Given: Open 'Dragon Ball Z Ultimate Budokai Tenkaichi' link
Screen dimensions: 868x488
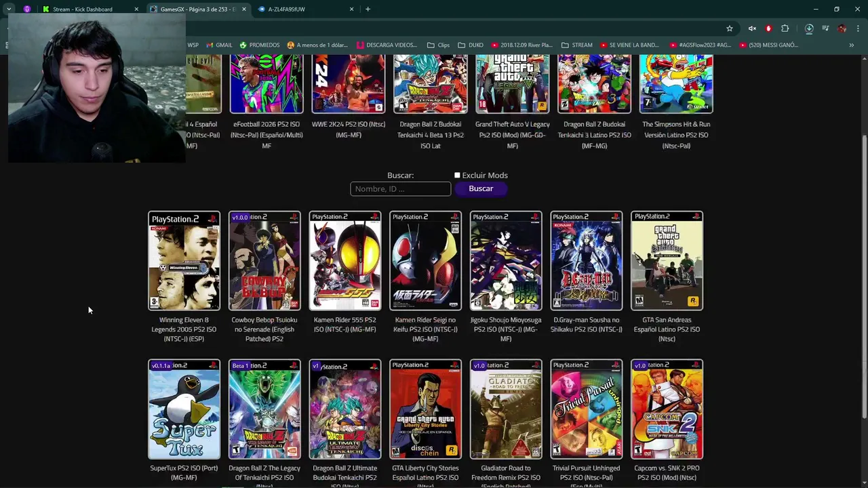Looking at the screenshot, I should [x=345, y=476].
